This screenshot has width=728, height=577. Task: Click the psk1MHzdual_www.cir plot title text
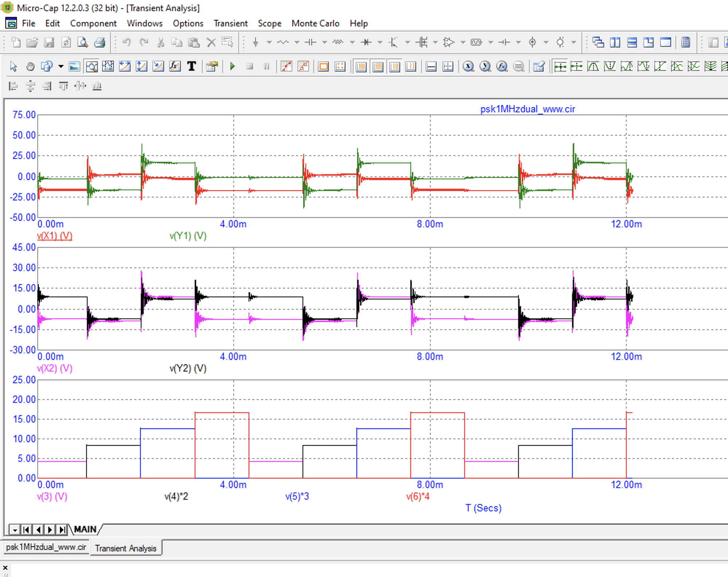(x=527, y=109)
